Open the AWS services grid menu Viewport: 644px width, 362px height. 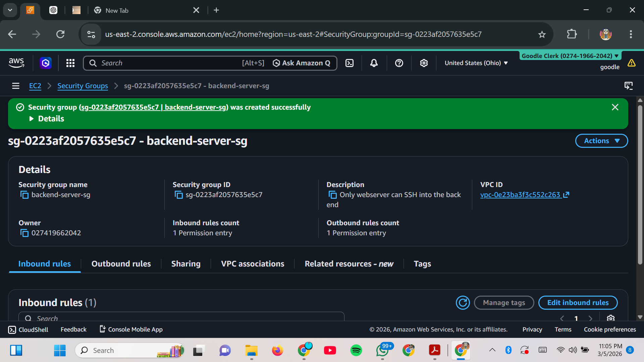70,63
